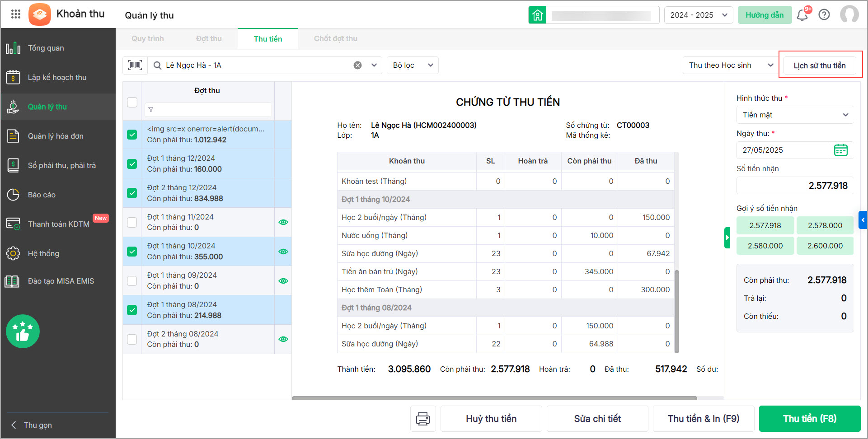The height and width of the screenshot is (439, 868).
Task: Click the green school home icon
Action: point(537,15)
